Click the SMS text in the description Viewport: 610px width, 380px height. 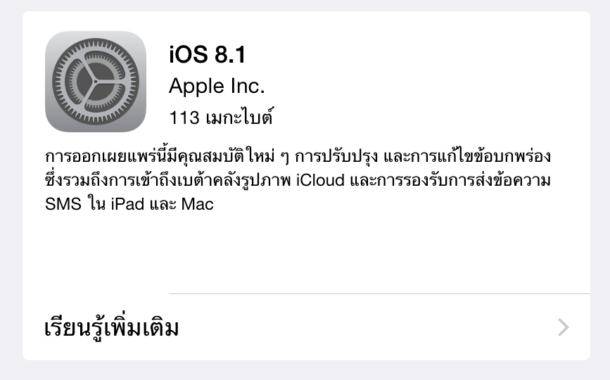(x=63, y=204)
